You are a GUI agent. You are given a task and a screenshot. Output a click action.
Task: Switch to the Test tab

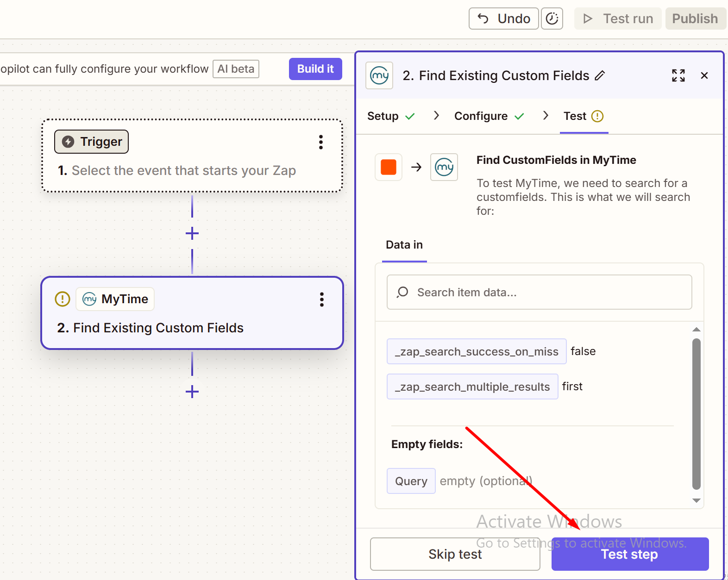coord(584,116)
